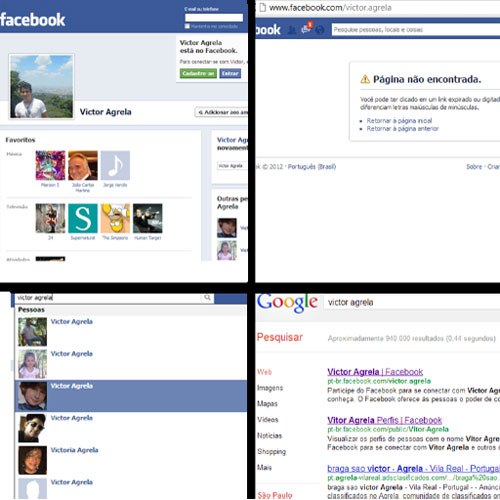Open the friend requests icon in Facebook bar

292,30
